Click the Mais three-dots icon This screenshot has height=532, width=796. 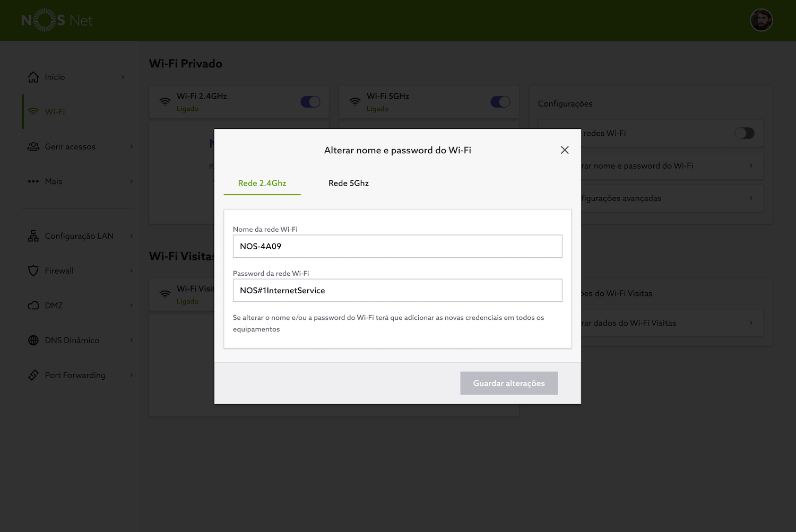(33, 181)
